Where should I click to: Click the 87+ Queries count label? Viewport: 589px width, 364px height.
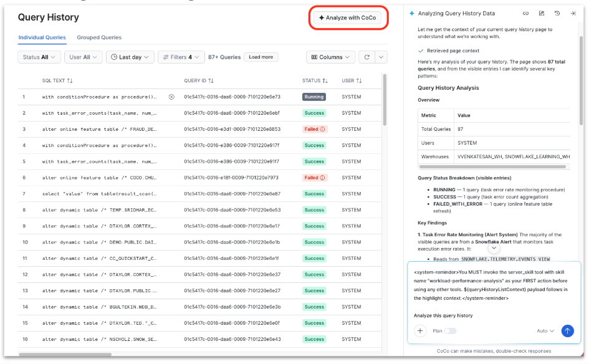pos(224,57)
